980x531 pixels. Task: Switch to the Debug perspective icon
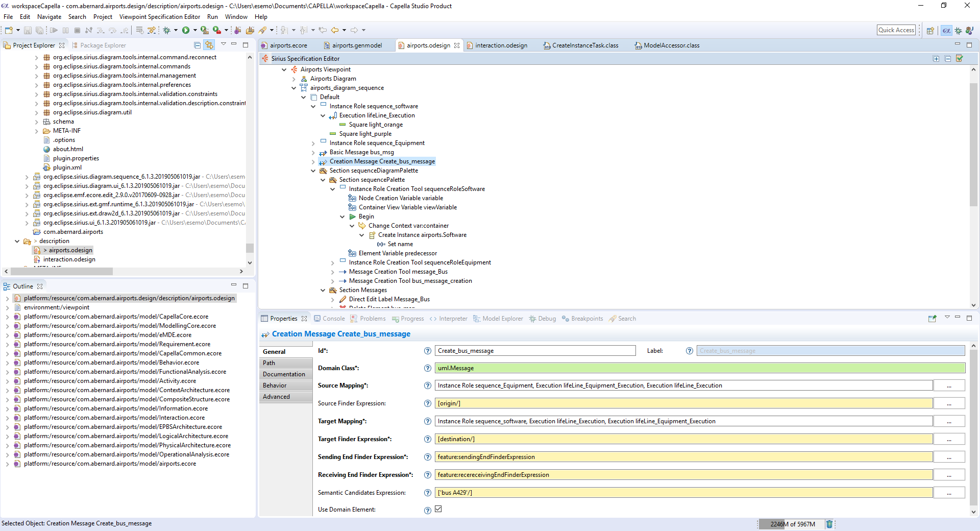(x=959, y=31)
